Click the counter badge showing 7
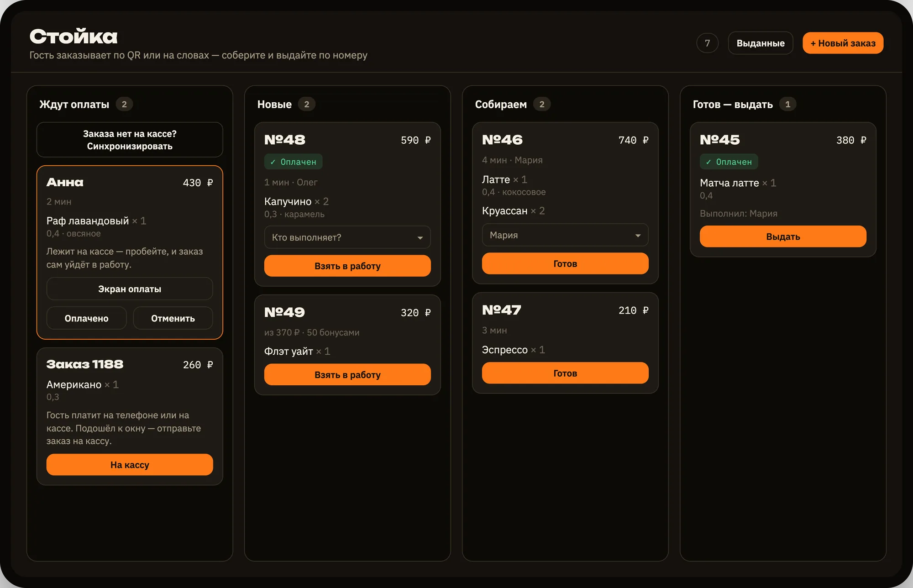 (x=707, y=43)
